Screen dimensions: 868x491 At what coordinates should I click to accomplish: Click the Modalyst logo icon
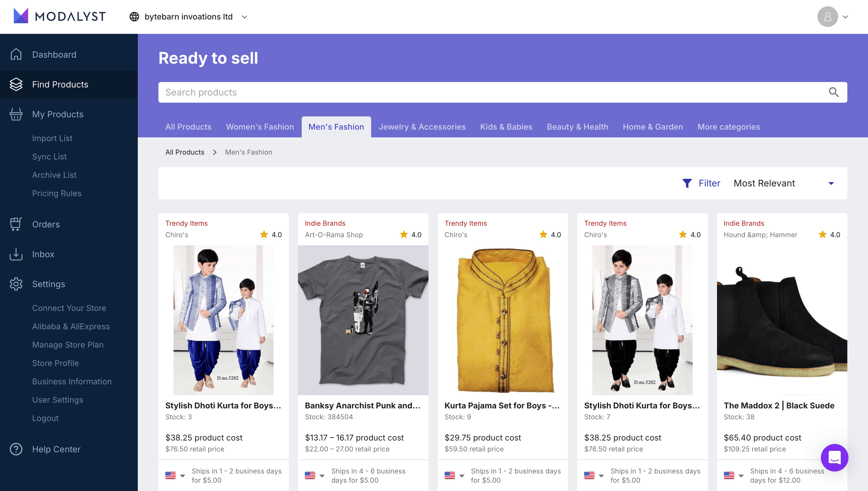tap(21, 16)
